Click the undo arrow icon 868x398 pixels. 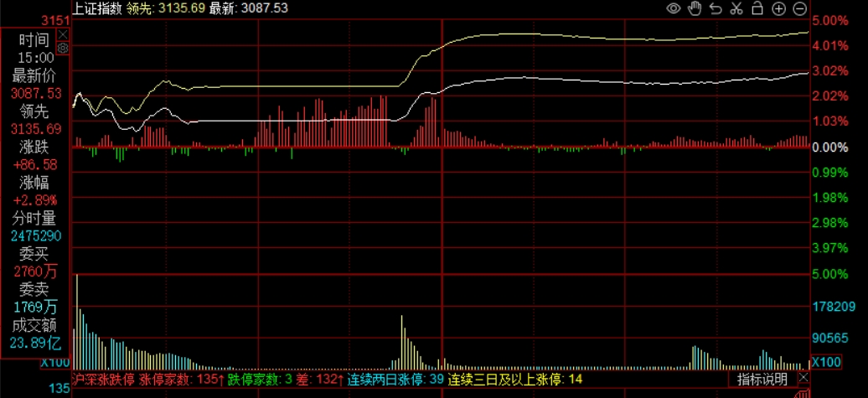715,8
